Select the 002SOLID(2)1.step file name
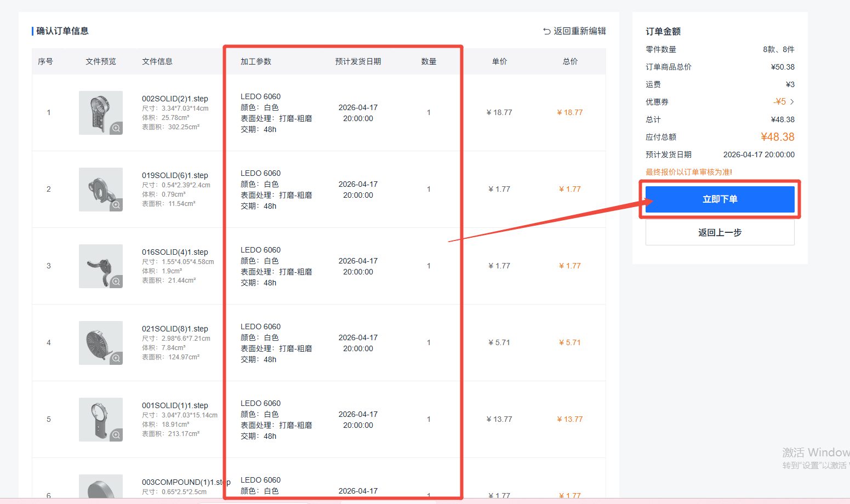850x504 pixels. point(175,99)
